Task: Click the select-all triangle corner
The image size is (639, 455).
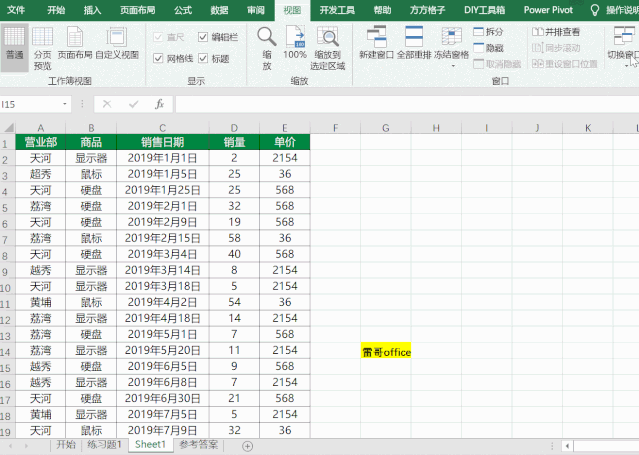Action: (8, 128)
